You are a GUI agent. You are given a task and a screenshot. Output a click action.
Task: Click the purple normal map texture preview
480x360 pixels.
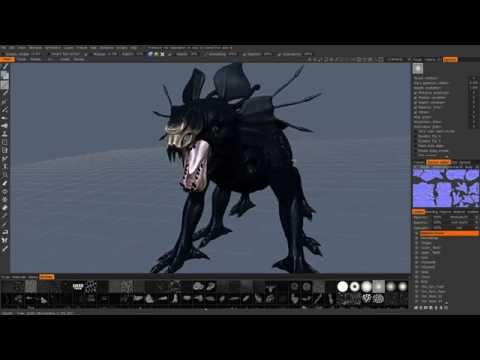tap(446, 188)
